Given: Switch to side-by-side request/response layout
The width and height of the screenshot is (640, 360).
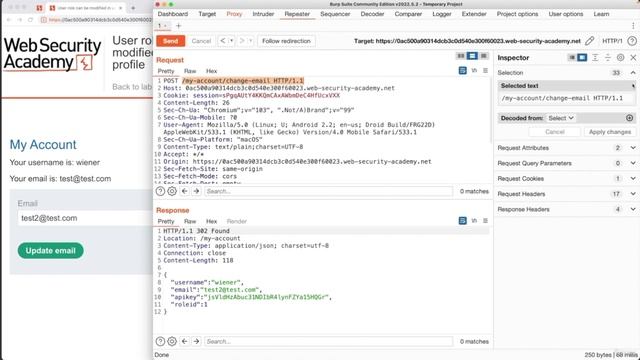Looking at the screenshot, I should (461, 56).
